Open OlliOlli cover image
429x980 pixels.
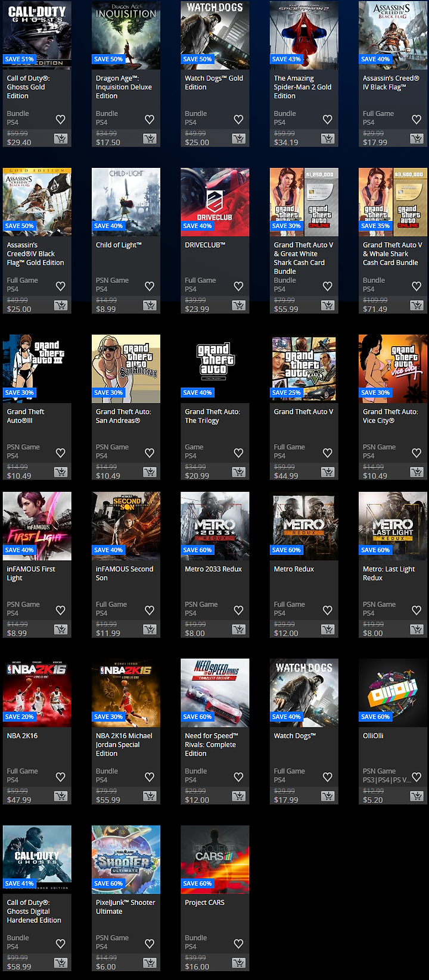[393, 692]
